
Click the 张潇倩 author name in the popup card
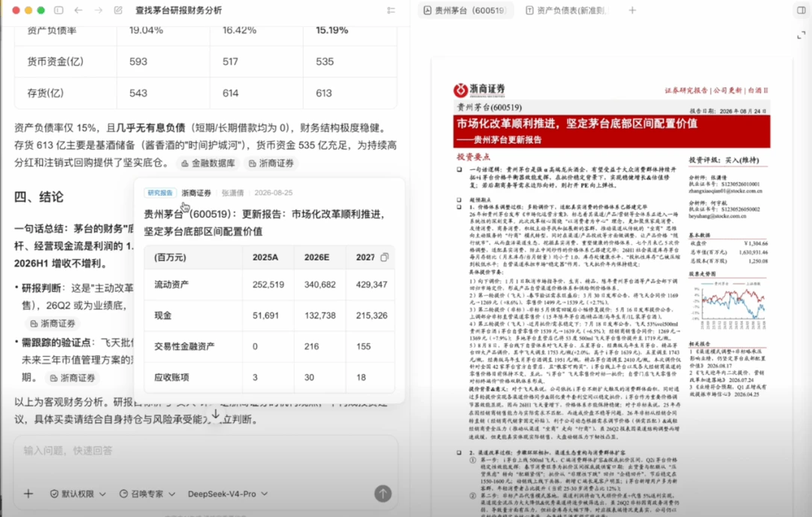[x=232, y=193]
